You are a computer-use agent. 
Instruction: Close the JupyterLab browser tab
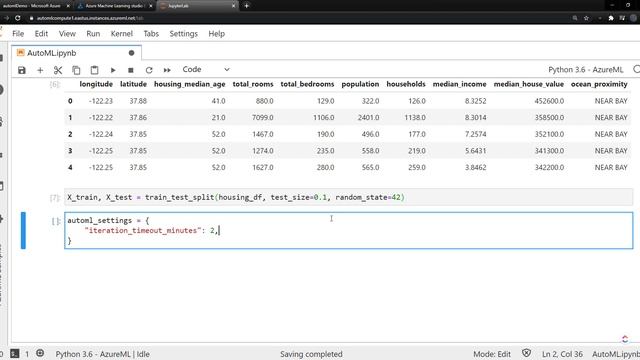click(233, 6)
